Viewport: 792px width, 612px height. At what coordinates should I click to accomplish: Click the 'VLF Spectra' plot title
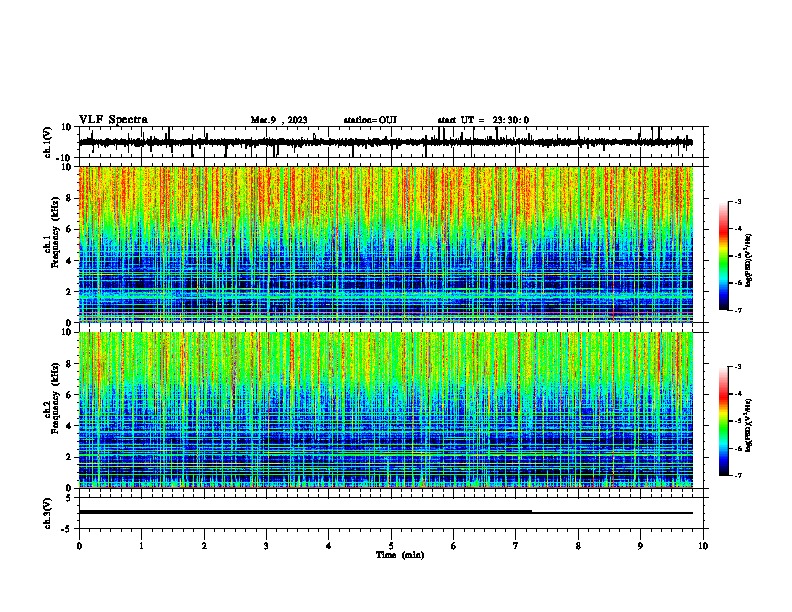point(113,120)
